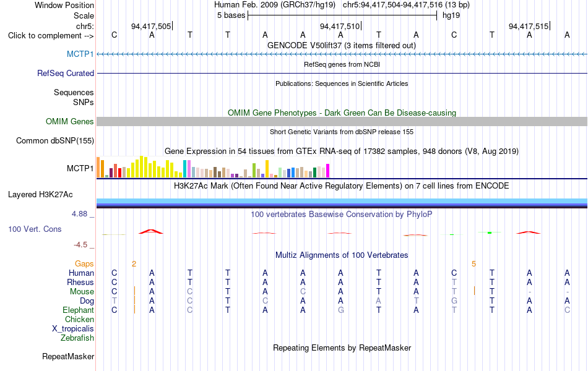
Task: Click the layered blue H3K27Ac signal band
Action: pyautogui.click(x=342, y=203)
